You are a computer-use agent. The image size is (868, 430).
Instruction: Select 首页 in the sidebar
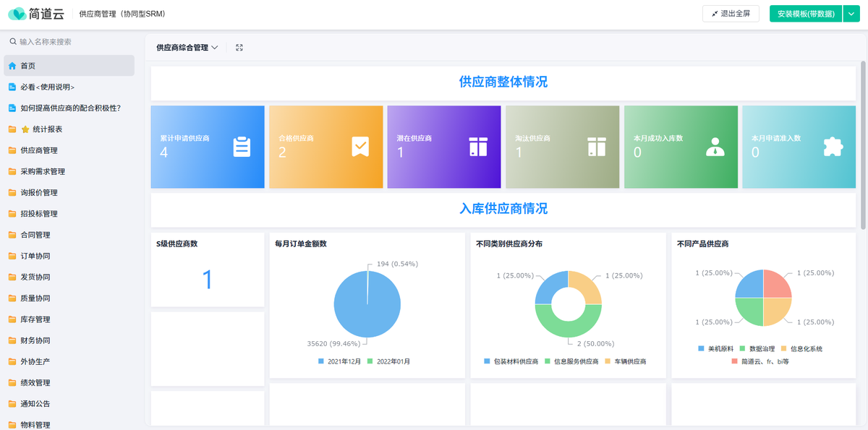point(27,66)
